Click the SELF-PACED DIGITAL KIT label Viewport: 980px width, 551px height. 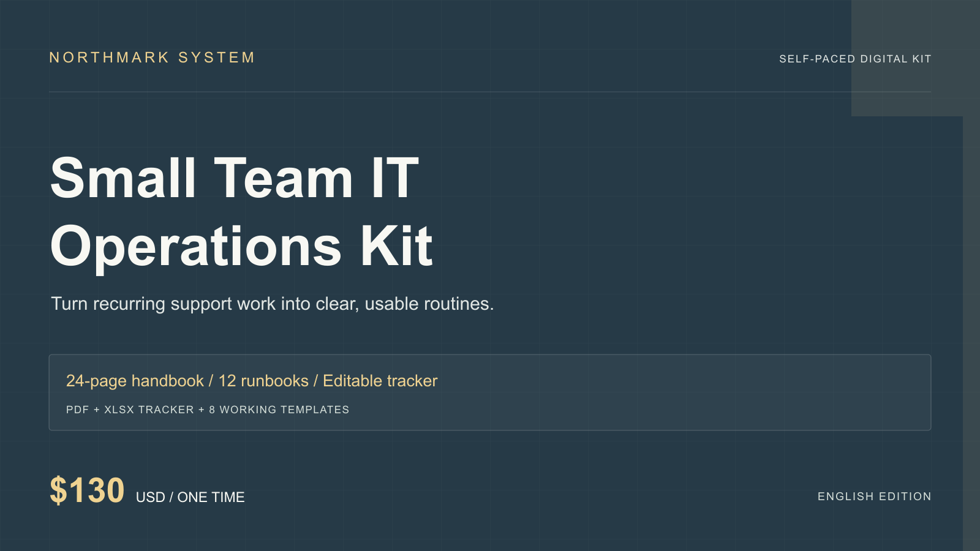click(855, 59)
